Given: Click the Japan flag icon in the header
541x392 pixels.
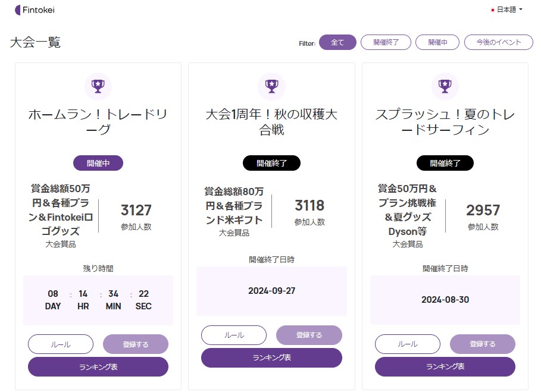Looking at the screenshot, I should [x=493, y=10].
